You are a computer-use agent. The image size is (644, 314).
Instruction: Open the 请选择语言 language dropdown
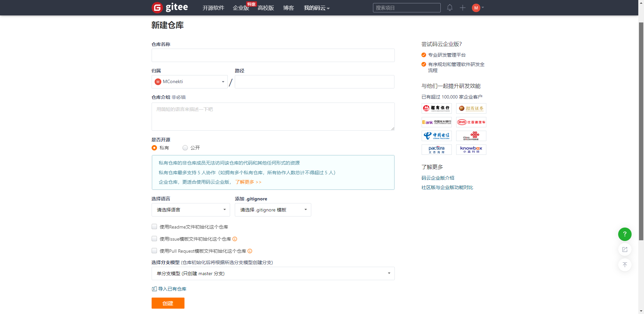[191, 210]
